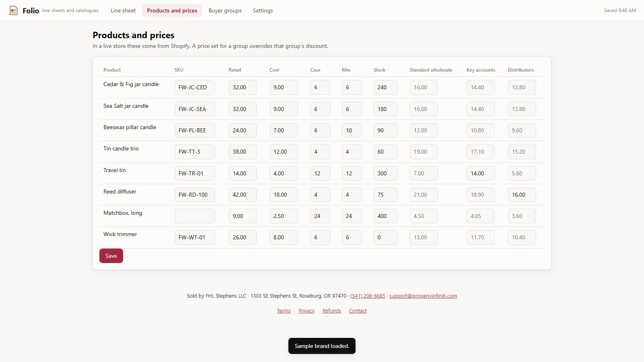The width and height of the screenshot is (644, 362).
Task: Edit the cost field for Reed diffuser
Action: coord(283,195)
